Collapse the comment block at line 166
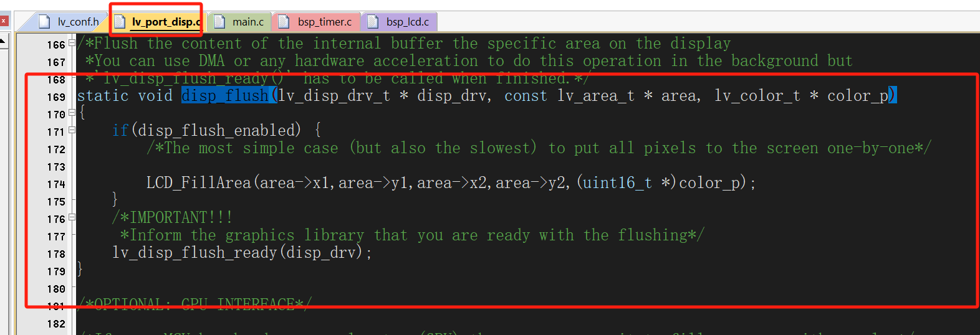The image size is (980, 335). [x=72, y=43]
